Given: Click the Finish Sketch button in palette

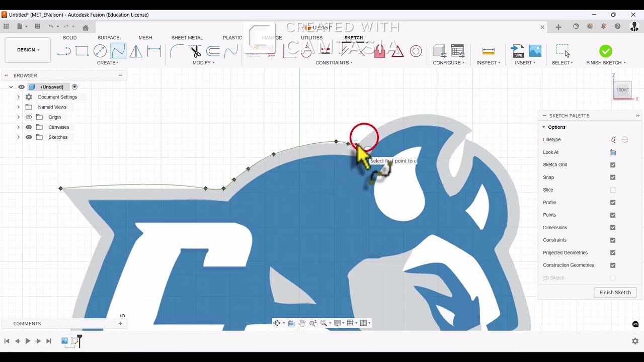Looking at the screenshot, I should (x=615, y=293).
